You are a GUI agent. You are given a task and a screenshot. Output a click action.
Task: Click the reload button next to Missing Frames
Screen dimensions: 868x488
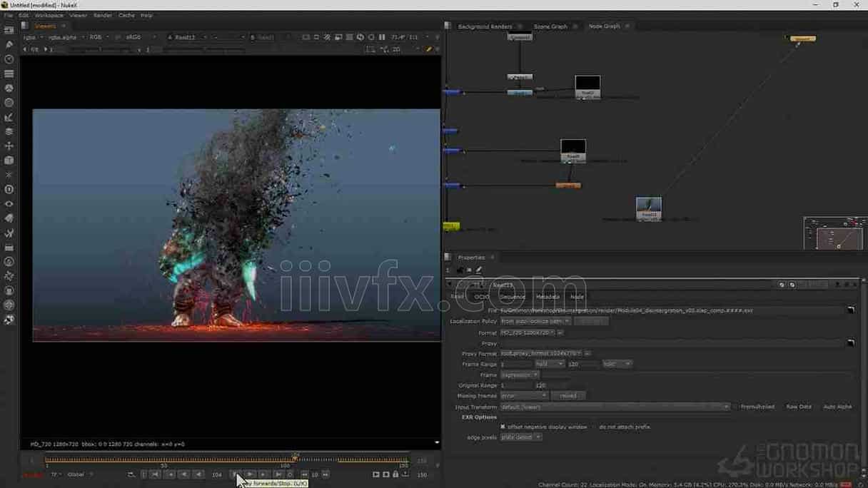point(568,395)
